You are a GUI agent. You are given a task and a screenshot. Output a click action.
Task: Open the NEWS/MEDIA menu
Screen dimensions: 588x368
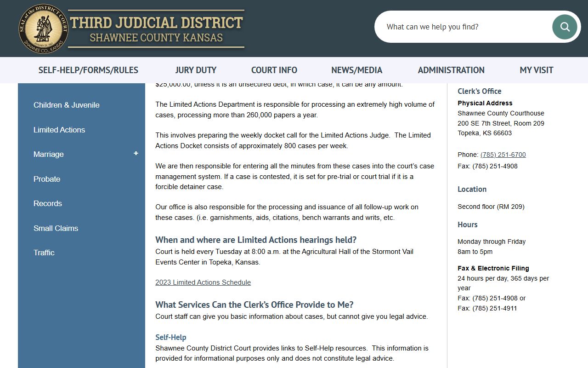pos(357,70)
